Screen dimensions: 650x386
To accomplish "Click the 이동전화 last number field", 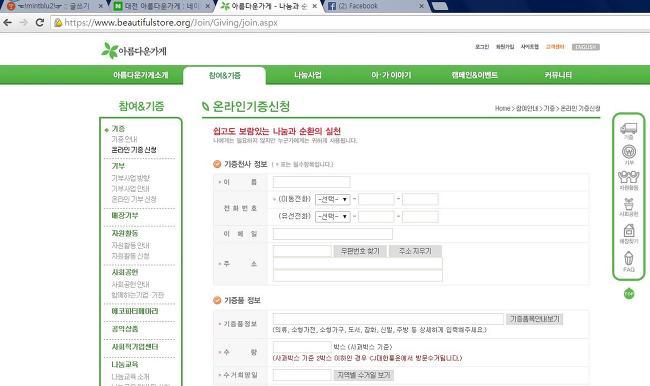I will tap(420, 199).
